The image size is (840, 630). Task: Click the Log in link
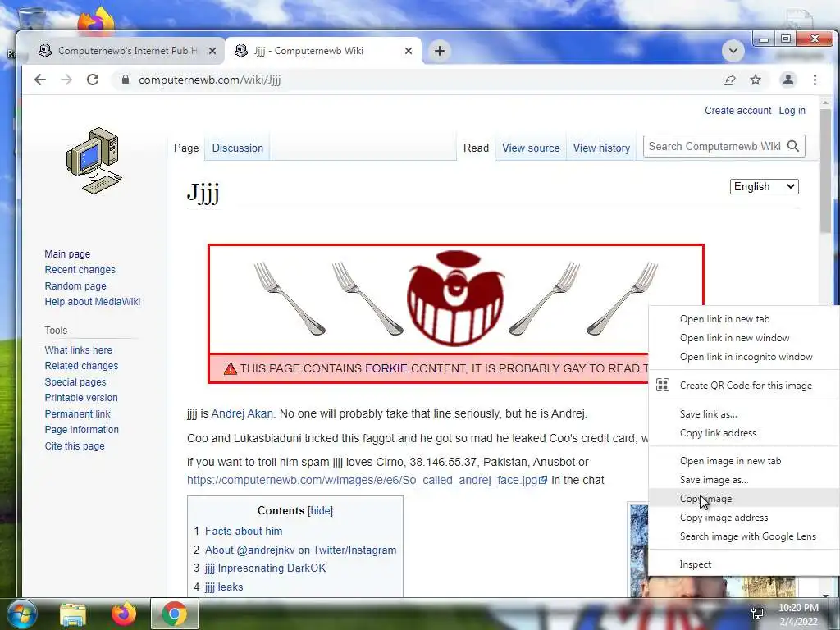click(x=792, y=111)
